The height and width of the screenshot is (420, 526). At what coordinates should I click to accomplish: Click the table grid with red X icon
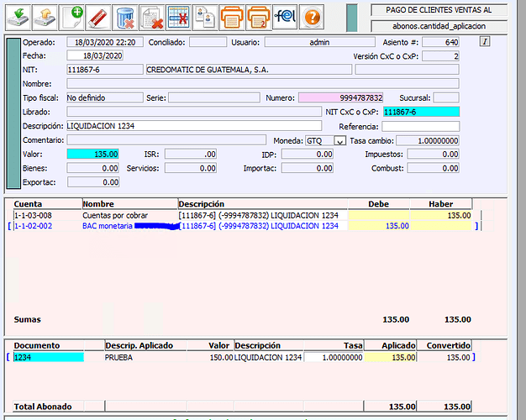177,15
